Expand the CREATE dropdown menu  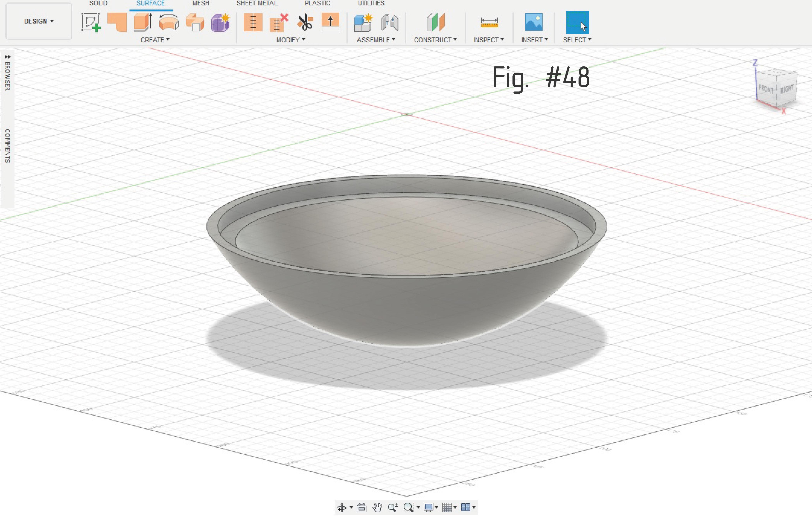(155, 40)
